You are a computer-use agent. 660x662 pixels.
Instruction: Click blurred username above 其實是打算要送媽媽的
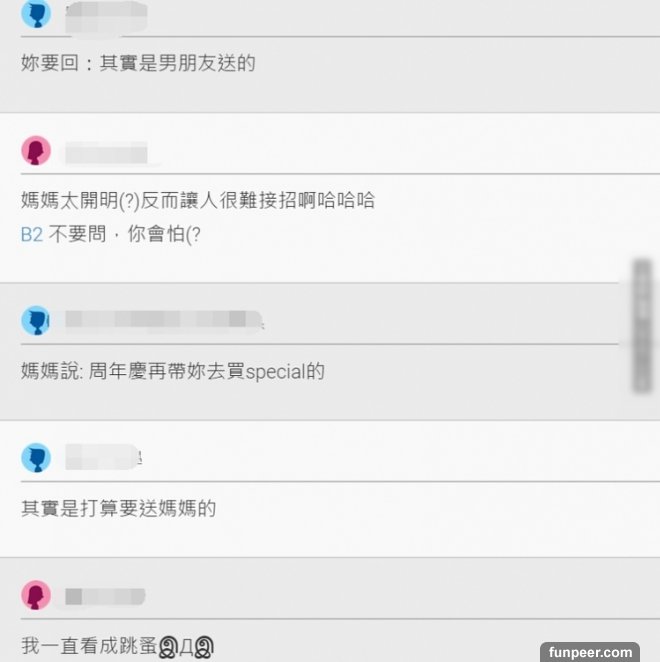(102, 457)
